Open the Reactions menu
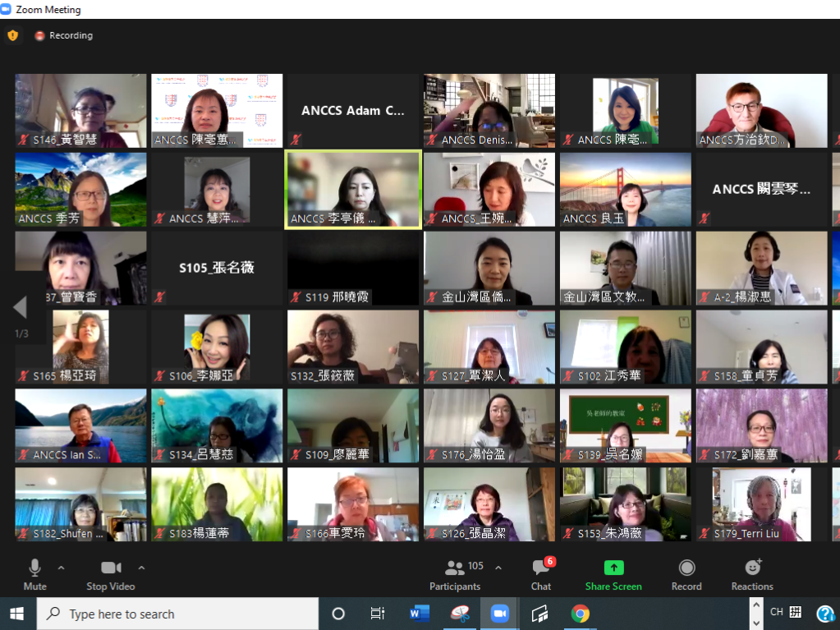Screen dimensions: 840x630 pos(752,574)
